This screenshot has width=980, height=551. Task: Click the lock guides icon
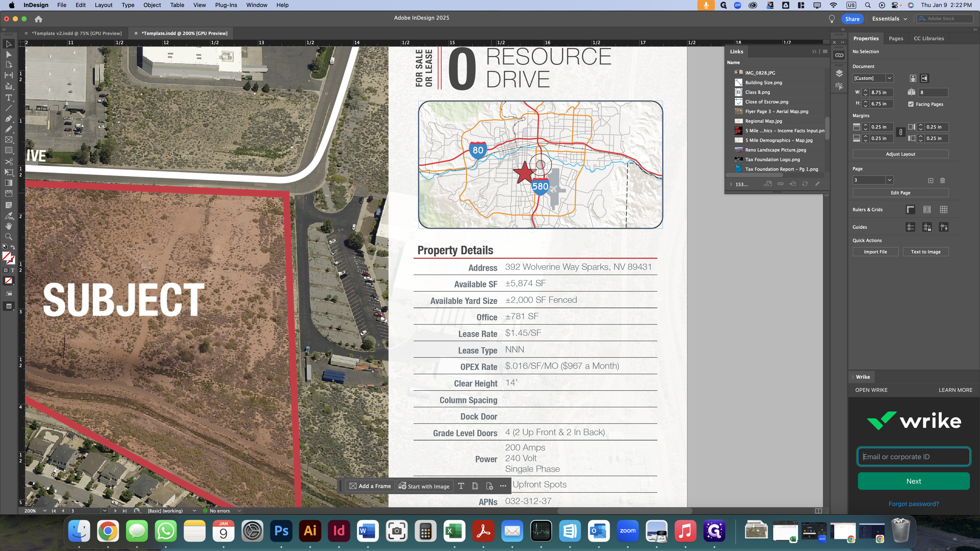tap(927, 227)
